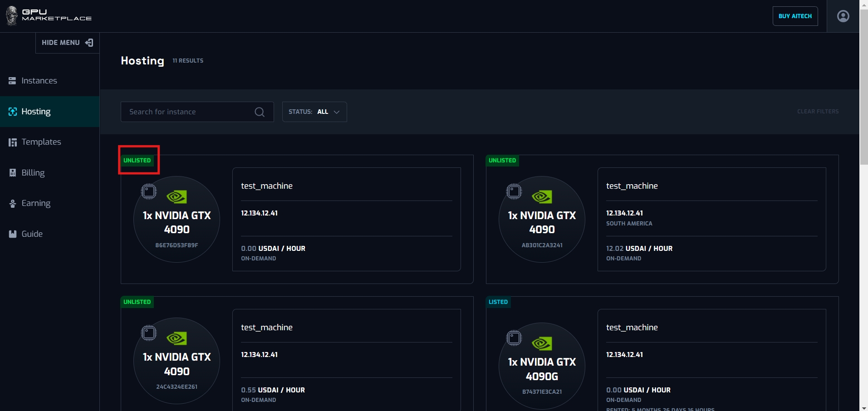Click the Earning sidebar icon
The height and width of the screenshot is (411, 868).
click(12, 204)
